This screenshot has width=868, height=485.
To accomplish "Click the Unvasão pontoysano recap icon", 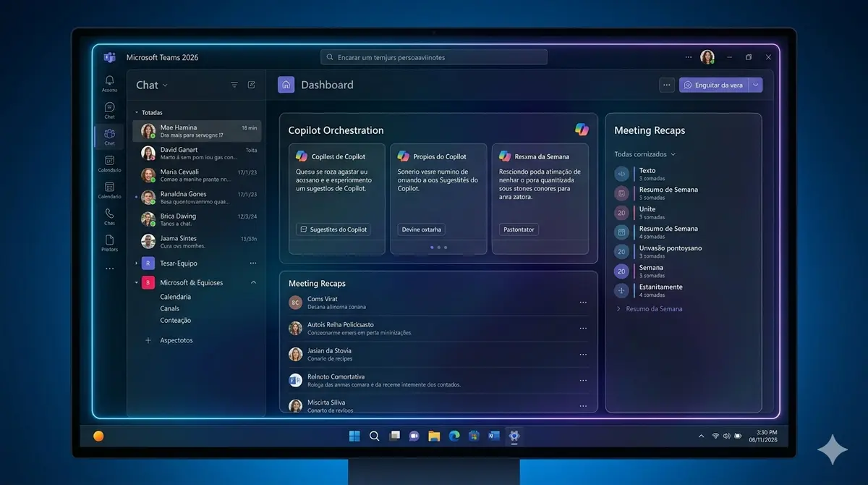I will point(622,251).
